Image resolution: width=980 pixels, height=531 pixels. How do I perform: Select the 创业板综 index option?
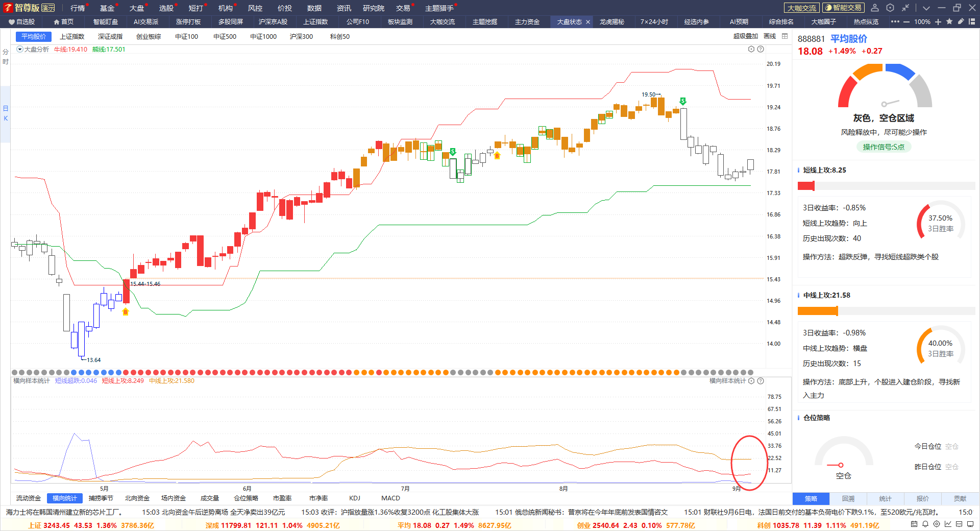pos(149,37)
